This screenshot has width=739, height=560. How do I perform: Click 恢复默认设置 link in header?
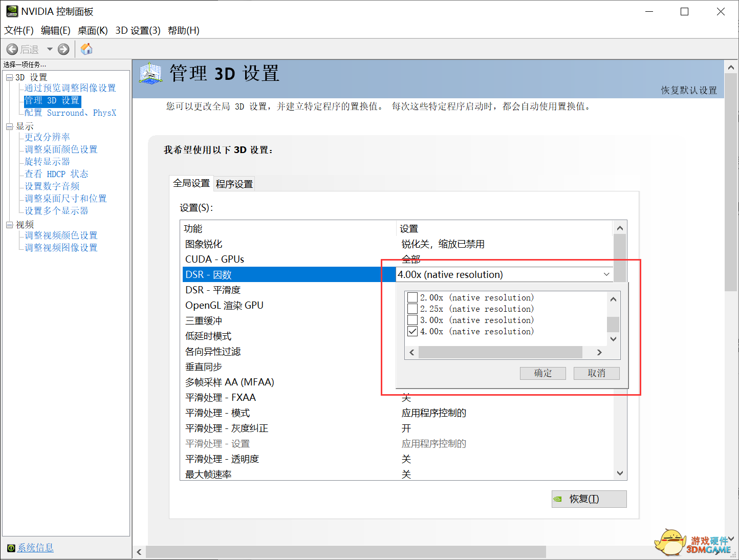pyautogui.click(x=689, y=90)
